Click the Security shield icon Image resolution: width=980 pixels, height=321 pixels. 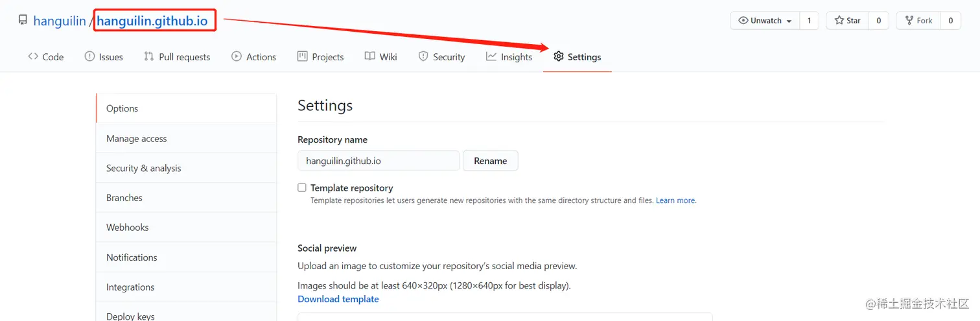pyautogui.click(x=423, y=56)
